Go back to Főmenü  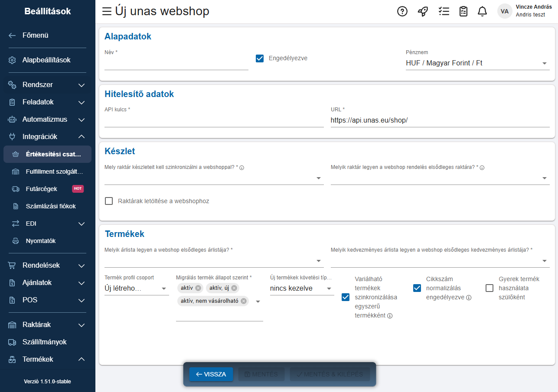(x=35, y=36)
